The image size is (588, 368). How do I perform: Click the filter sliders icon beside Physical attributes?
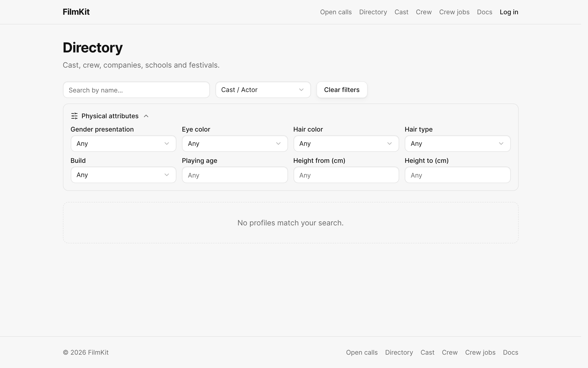click(74, 116)
